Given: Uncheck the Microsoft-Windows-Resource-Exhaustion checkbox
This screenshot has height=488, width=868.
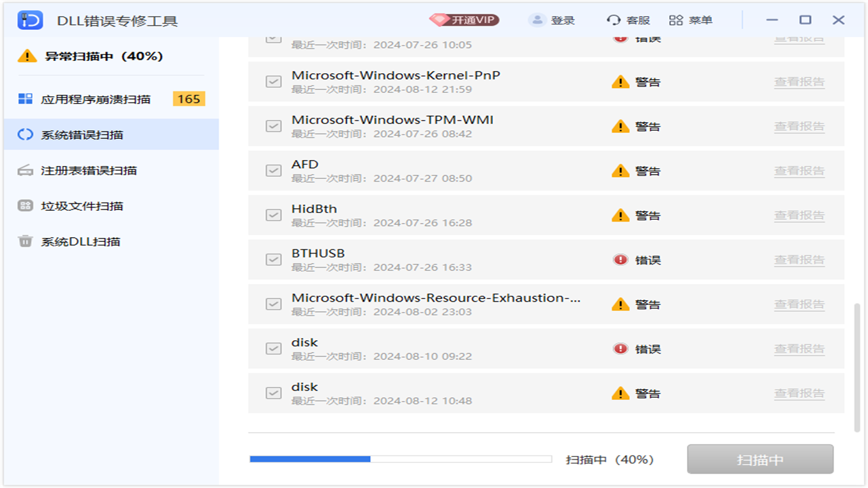Looking at the screenshot, I should click(x=273, y=304).
